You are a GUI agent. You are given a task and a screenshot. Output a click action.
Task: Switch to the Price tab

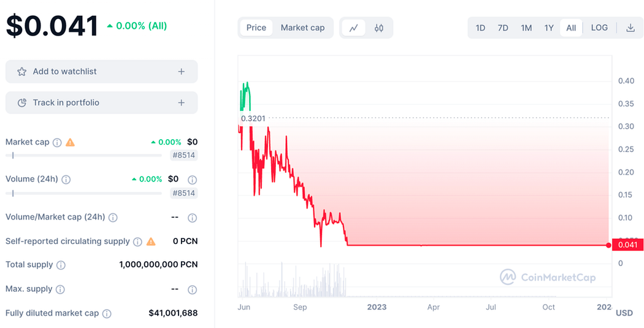256,28
